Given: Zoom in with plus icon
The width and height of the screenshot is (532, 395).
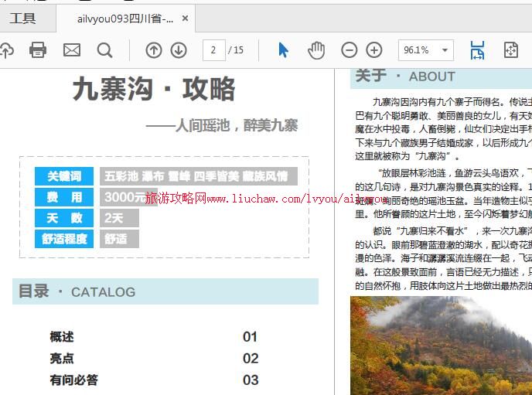Looking at the screenshot, I should click(374, 50).
